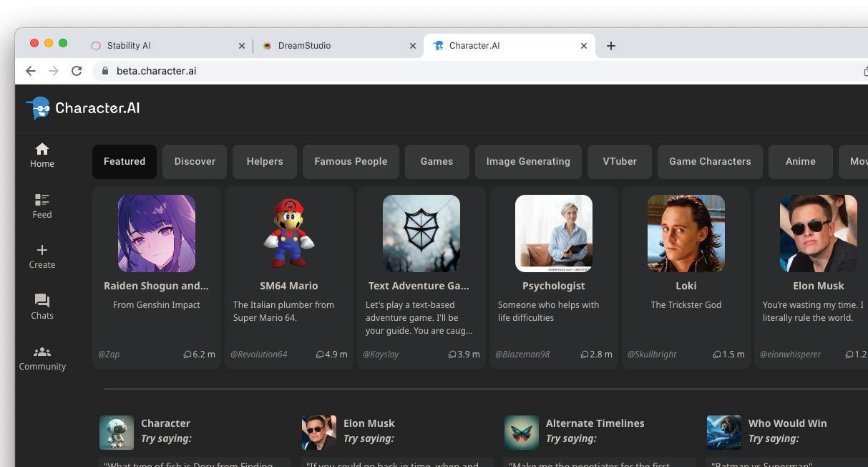Select the VTuber category tab
The height and width of the screenshot is (467, 868).
[620, 162]
